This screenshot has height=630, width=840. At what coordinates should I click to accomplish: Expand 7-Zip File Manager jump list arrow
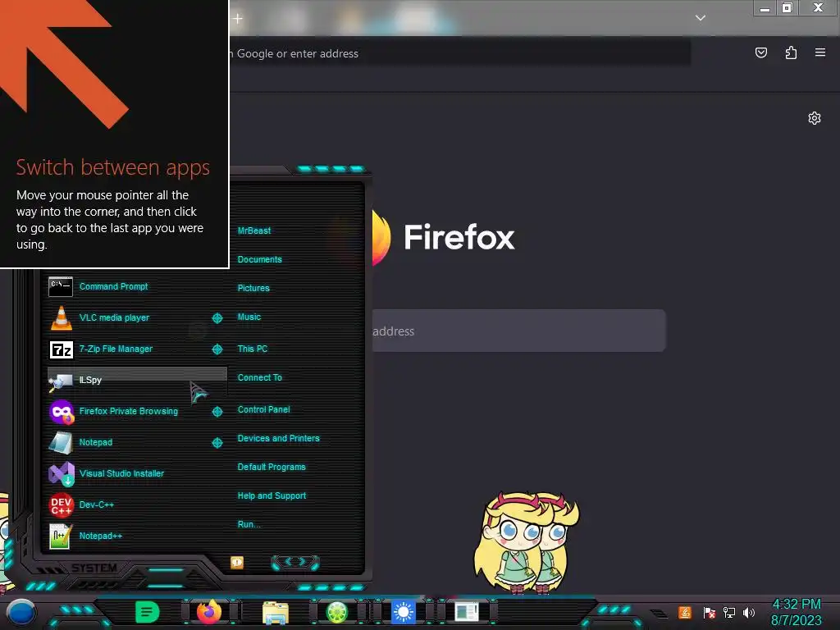(x=217, y=349)
